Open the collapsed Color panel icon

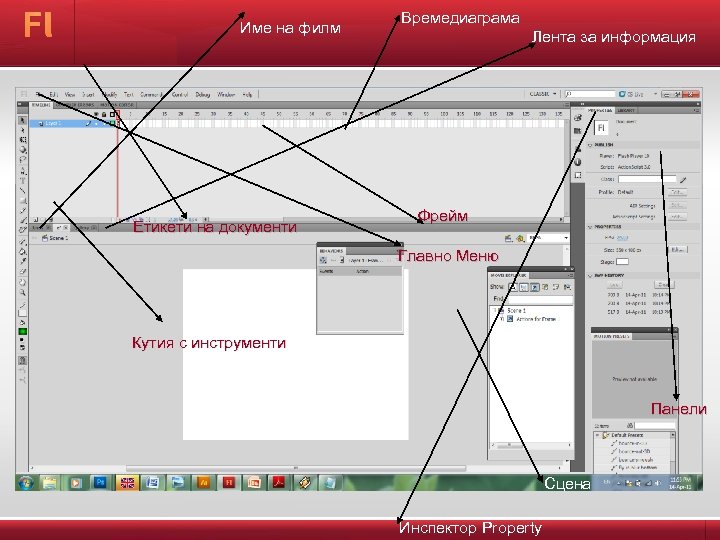click(578, 118)
